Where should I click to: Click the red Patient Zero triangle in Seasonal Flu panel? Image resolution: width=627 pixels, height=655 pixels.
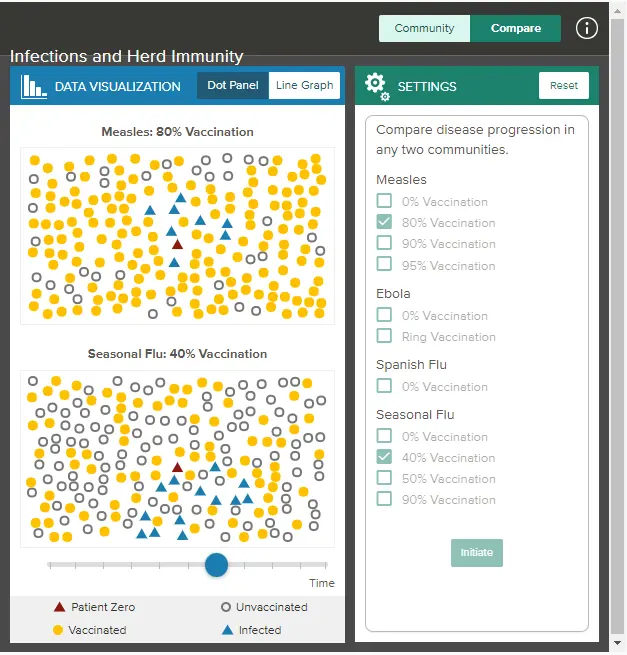(178, 467)
